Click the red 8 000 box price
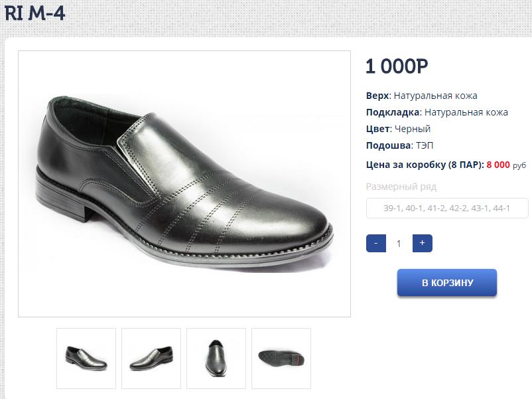Image resolution: width=532 pixels, height=399 pixels. tap(498, 165)
